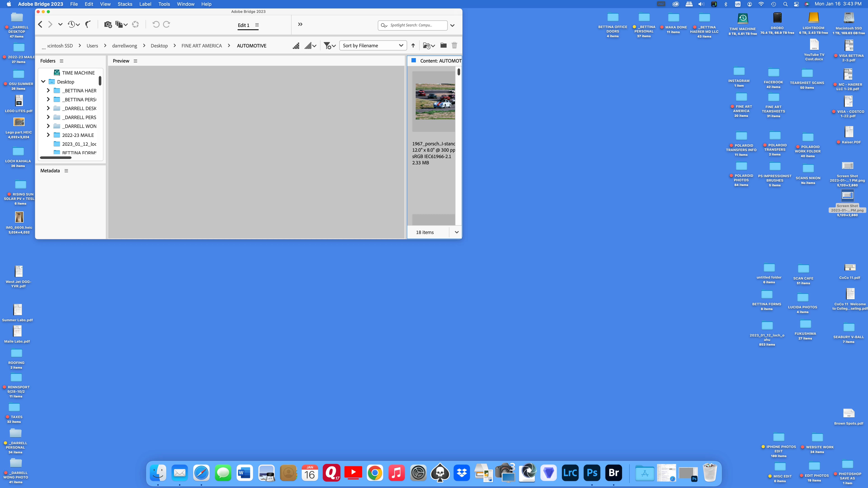
Task: Select the 1967 Porsche race thumbnail
Action: tap(435, 101)
